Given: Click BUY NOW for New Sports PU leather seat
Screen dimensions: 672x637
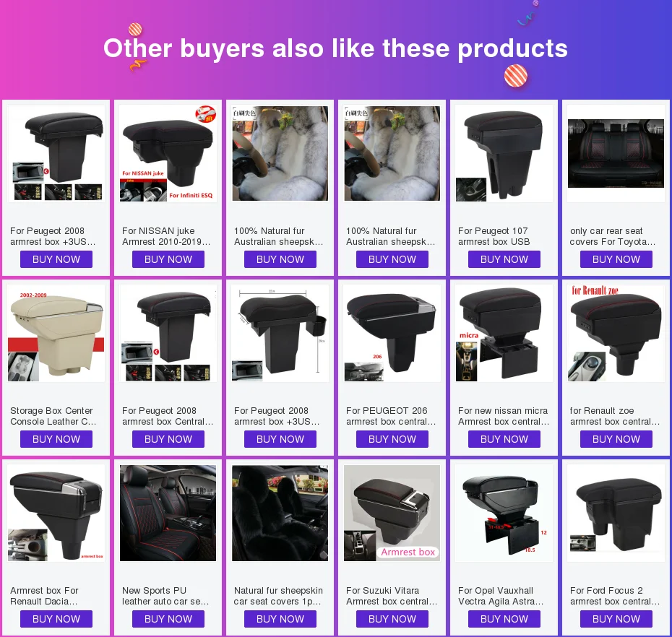Looking at the screenshot, I should click(x=168, y=619).
